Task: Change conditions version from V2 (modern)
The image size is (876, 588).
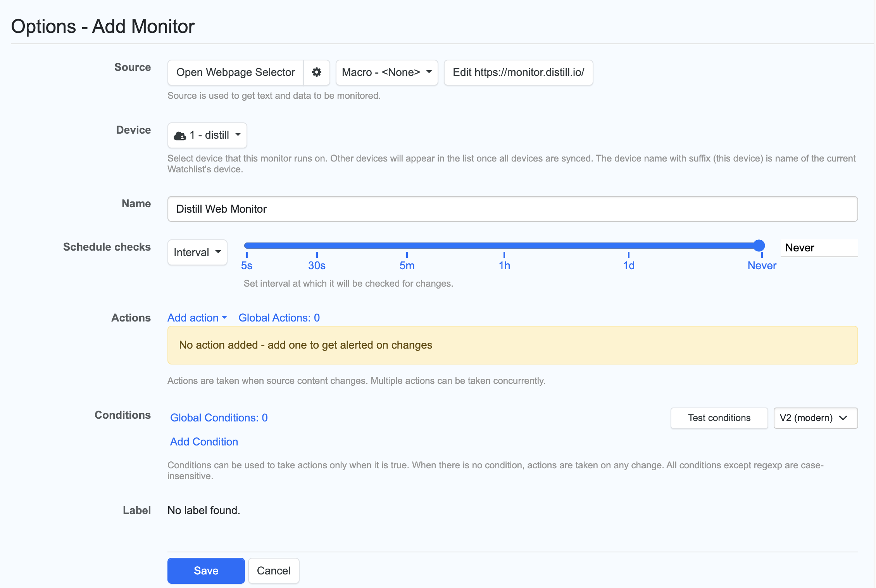Action: [815, 418]
